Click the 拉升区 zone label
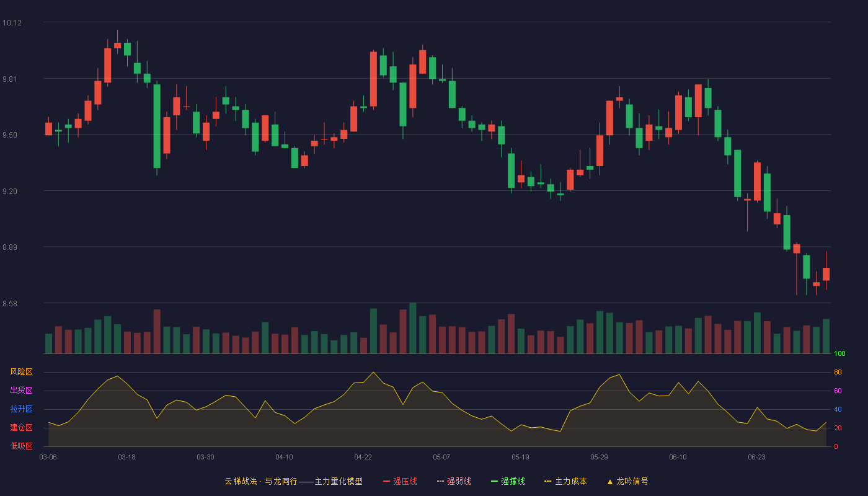The height and width of the screenshot is (496, 868). (x=21, y=409)
